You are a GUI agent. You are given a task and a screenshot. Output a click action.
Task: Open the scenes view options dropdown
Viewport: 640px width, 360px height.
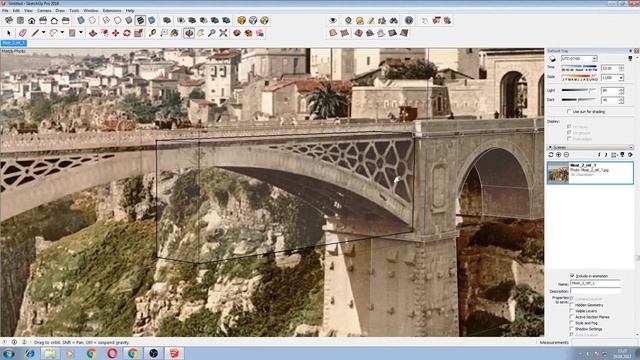pyautogui.click(x=615, y=155)
